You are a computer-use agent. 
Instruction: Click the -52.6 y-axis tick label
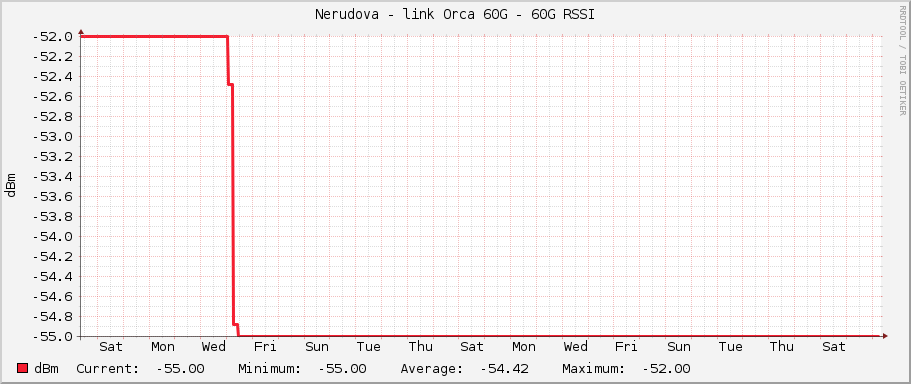click(52, 97)
